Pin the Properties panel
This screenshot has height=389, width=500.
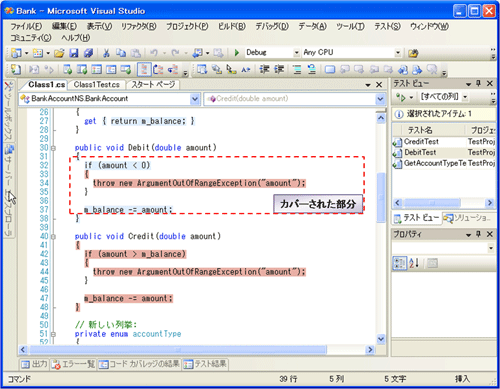pyautogui.click(x=478, y=234)
